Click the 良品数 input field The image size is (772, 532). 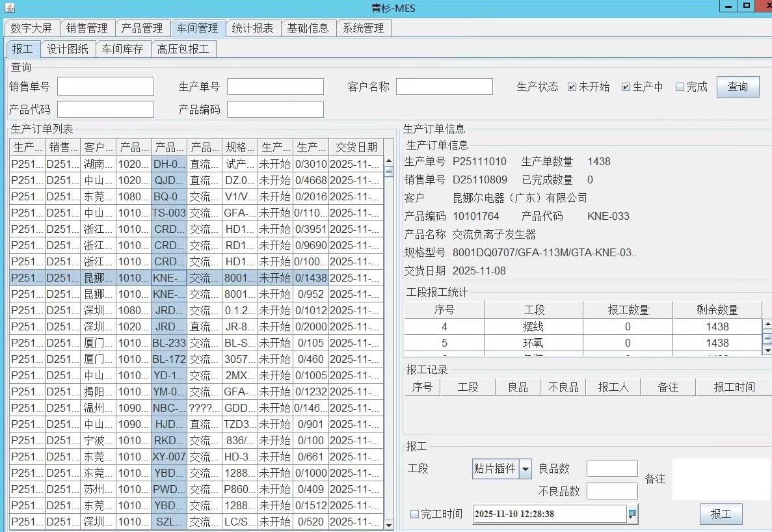[x=611, y=468]
